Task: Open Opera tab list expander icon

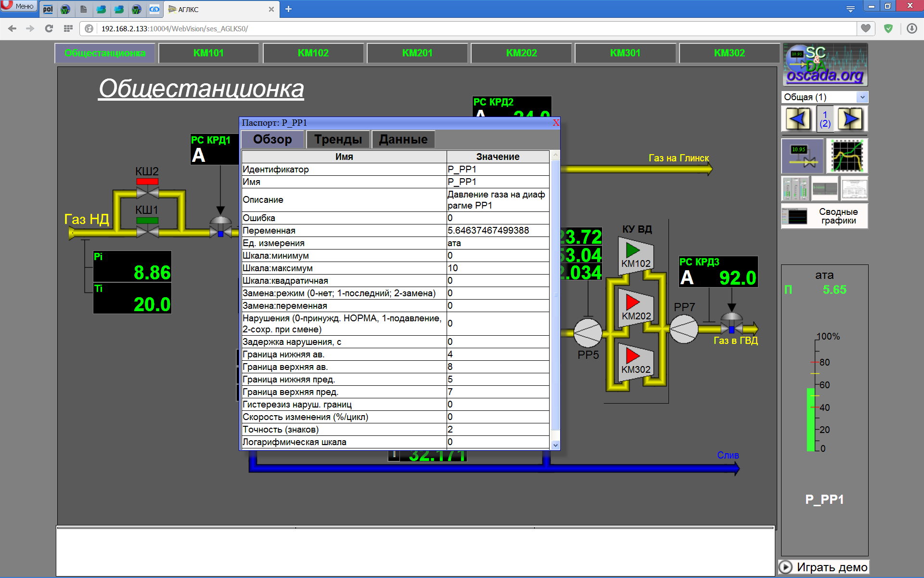Action: coord(850,9)
